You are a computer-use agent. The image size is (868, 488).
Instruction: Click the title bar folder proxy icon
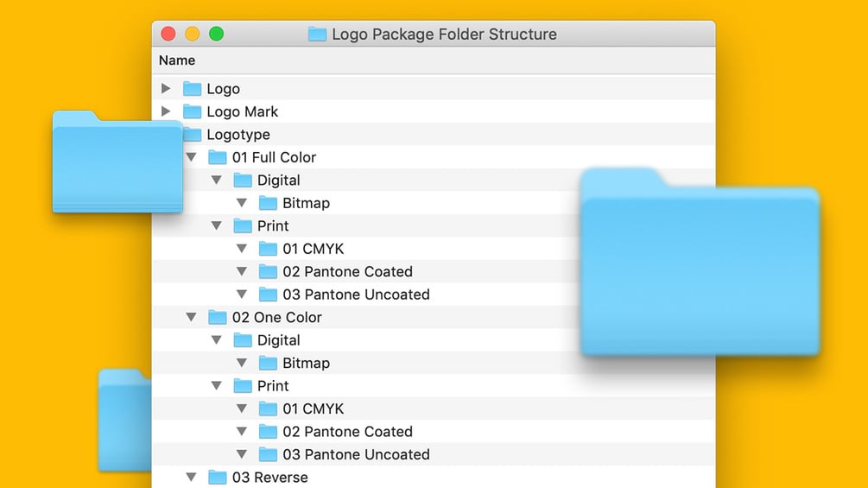(x=317, y=35)
